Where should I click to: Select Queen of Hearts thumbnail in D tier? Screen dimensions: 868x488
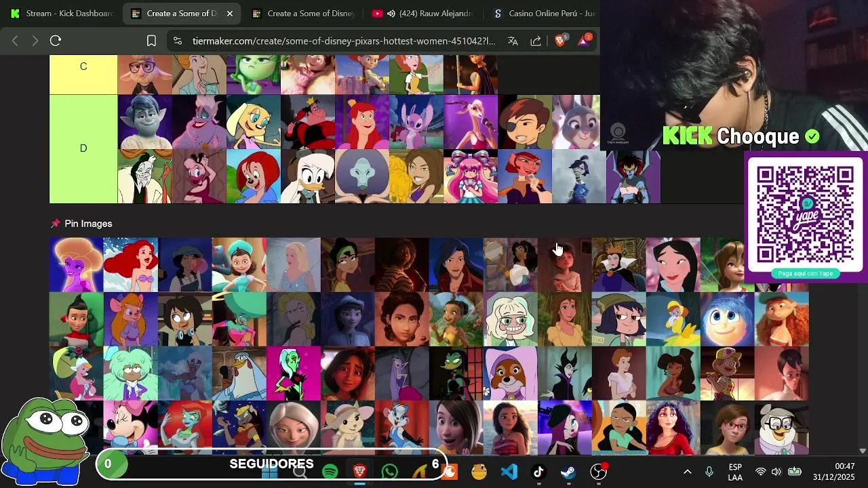307,122
